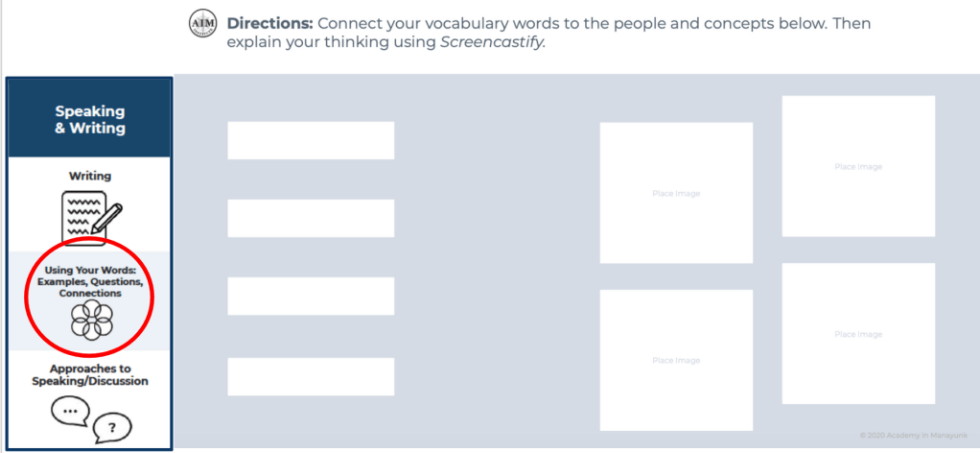980x453 pixels.
Task: Select the Writing section label
Action: pyautogui.click(x=90, y=177)
